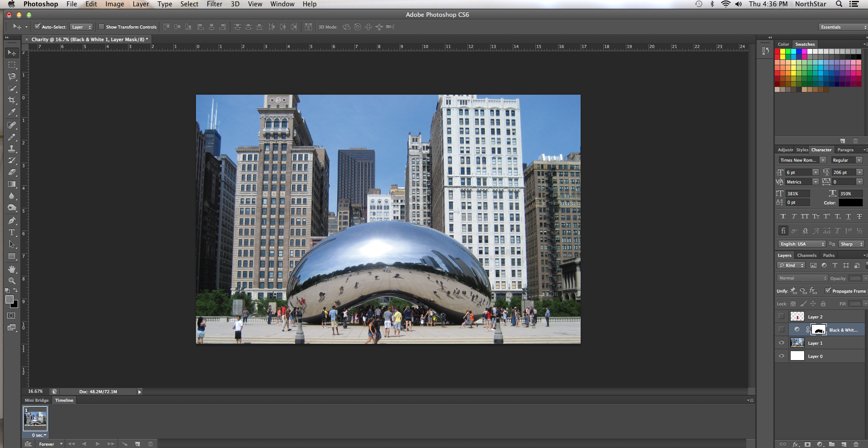Hide Layer 1 with eye icon

(x=782, y=343)
